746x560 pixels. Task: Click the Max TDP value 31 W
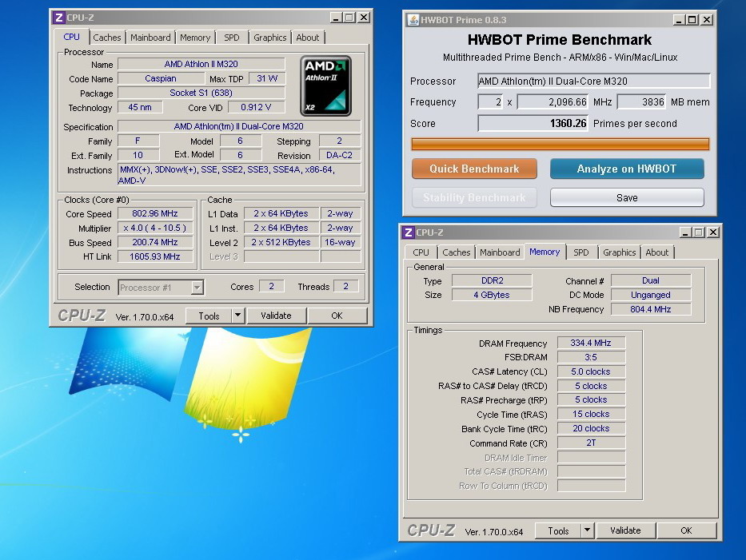pyautogui.click(x=267, y=78)
